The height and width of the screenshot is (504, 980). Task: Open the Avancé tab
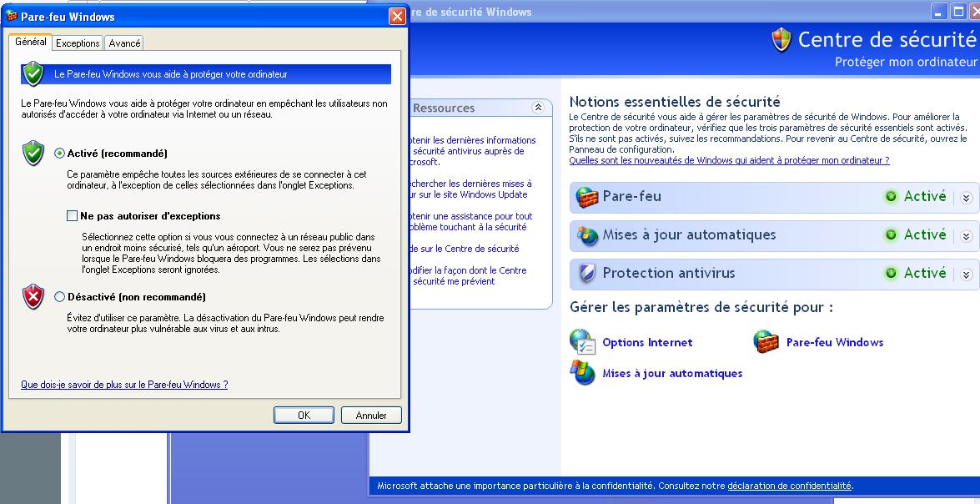point(123,43)
